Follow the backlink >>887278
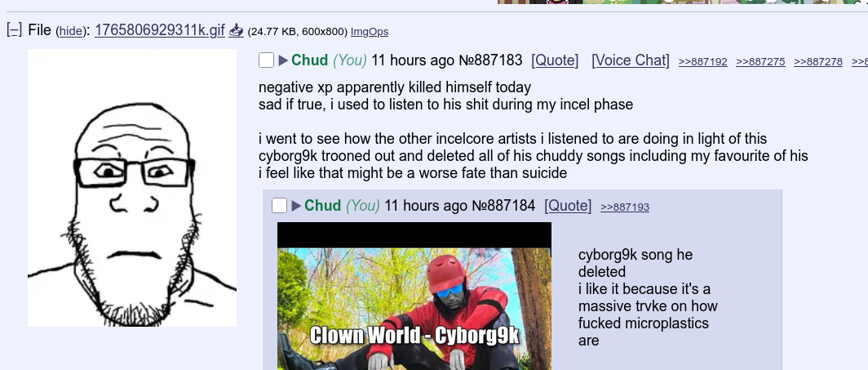This screenshot has width=868, height=370. [x=818, y=61]
